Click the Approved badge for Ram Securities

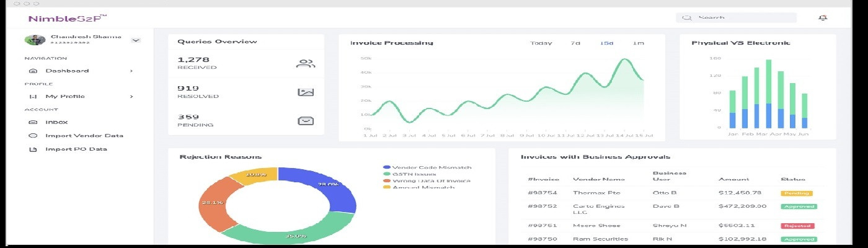coord(799,239)
